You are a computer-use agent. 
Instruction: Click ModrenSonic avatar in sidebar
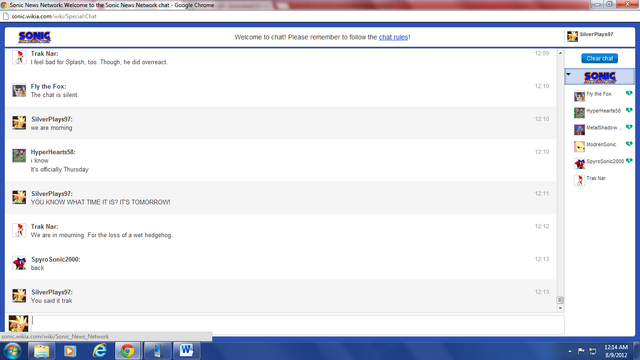point(579,146)
